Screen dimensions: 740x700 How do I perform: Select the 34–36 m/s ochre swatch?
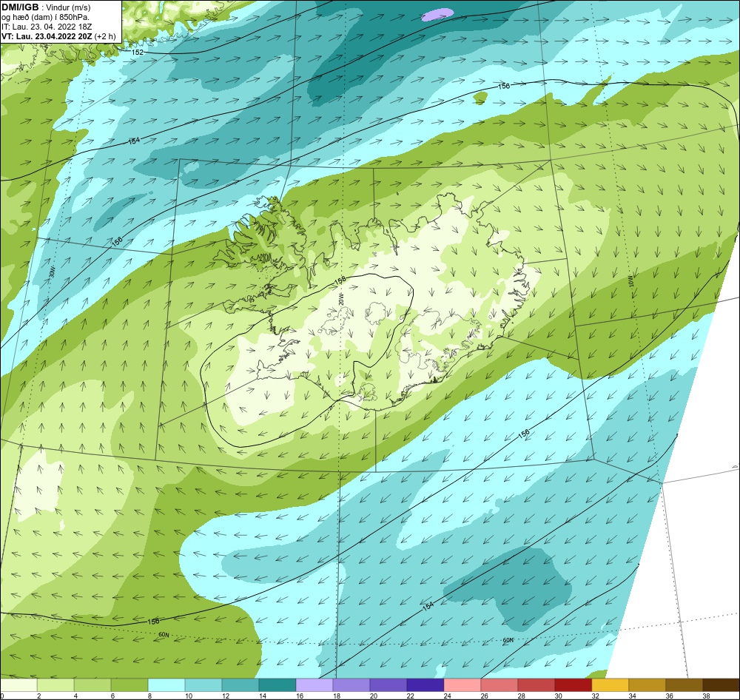647,685
